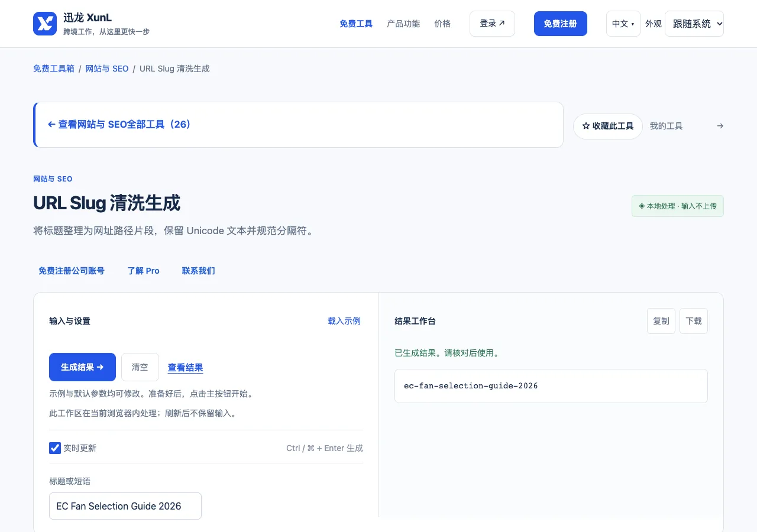Viewport: 757px width, 532px height.
Task: Click the 下载 button
Action: pyautogui.click(x=694, y=321)
